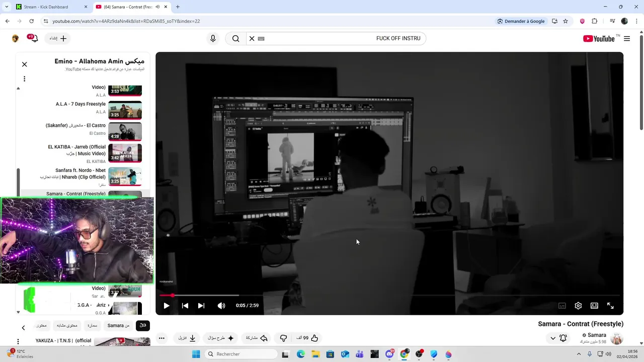Switch player to theater mode

point(594,306)
